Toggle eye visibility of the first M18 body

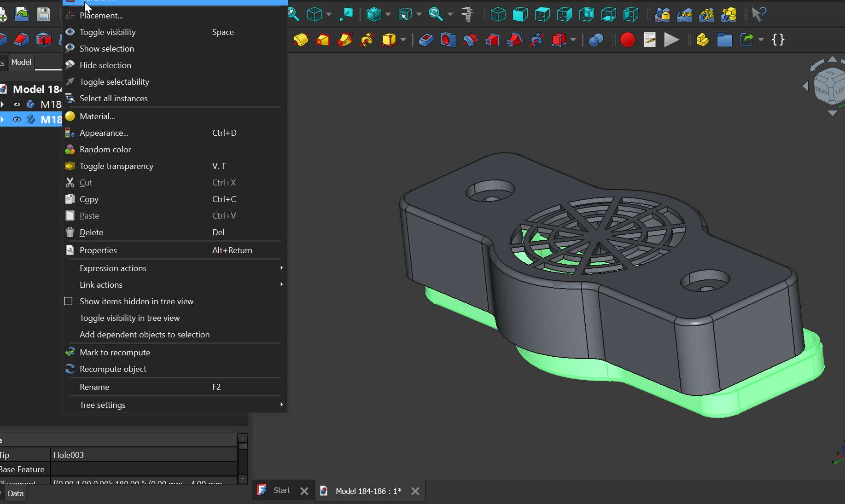[x=17, y=104]
